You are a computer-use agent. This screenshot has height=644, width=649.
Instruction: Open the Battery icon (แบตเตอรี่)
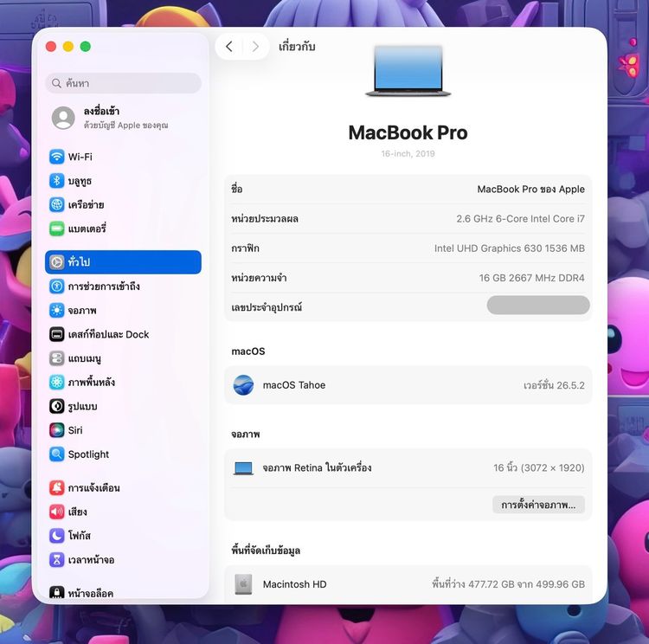(57, 229)
